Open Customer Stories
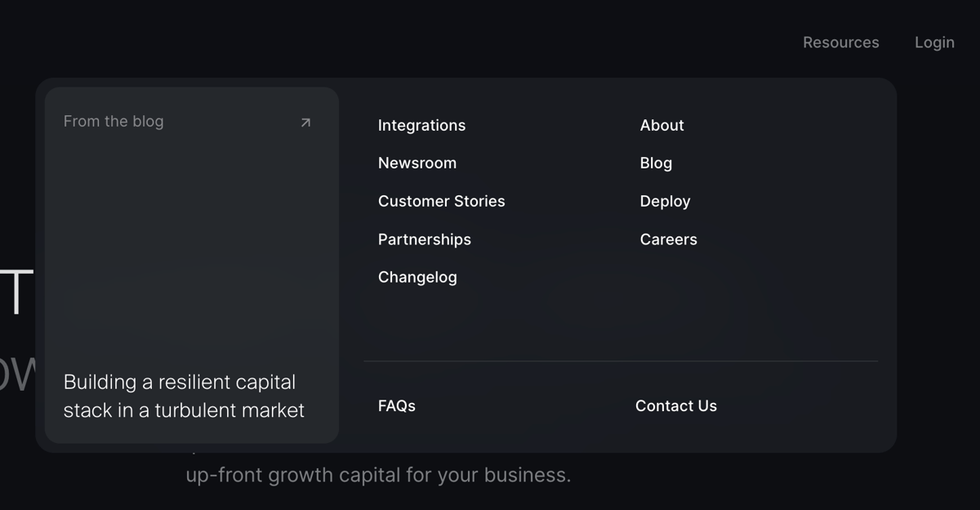 point(441,201)
